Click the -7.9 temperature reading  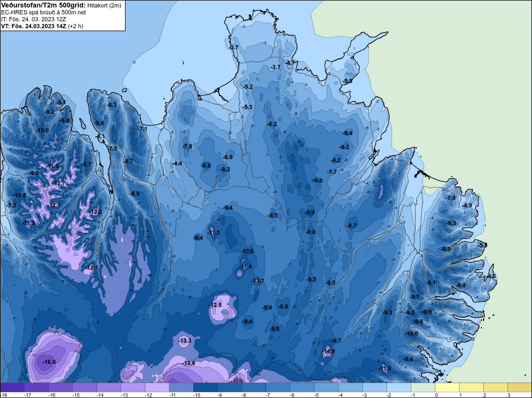click(451, 198)
